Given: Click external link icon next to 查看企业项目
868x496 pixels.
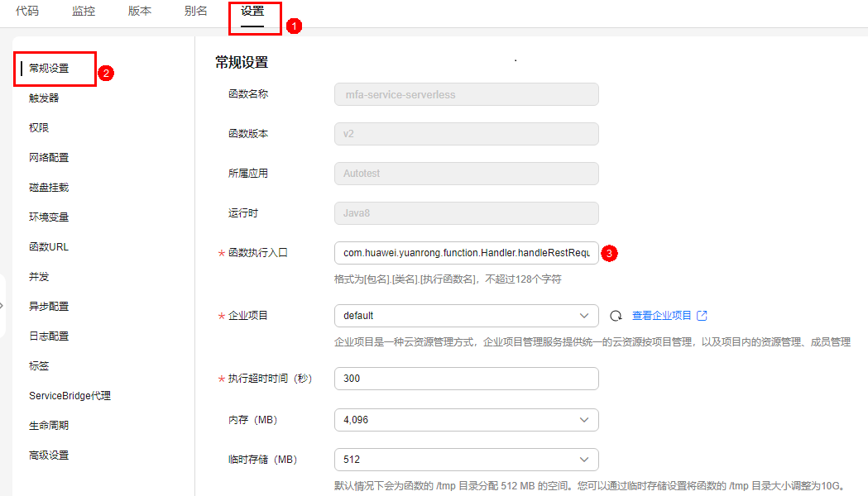Looking at the screenshot, I should tap(703, 316).
